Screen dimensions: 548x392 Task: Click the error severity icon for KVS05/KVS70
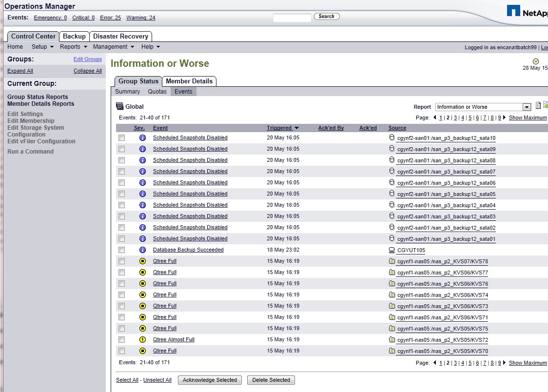(x=142, y=351)
